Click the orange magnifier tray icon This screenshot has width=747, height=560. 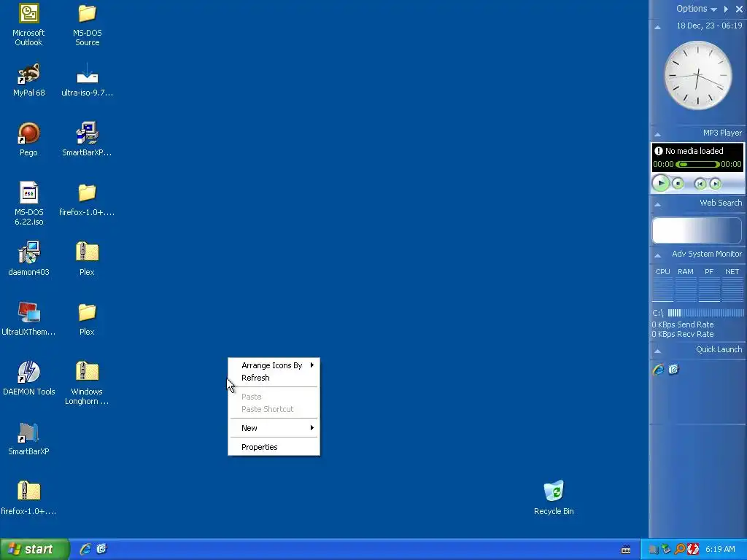coord(681,549)
